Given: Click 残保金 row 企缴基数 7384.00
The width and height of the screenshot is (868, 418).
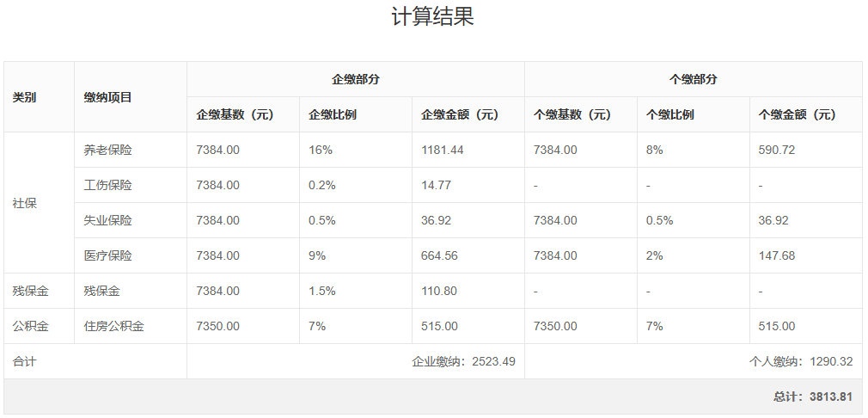Looking at the screenshot, I should tap(217, 292).
